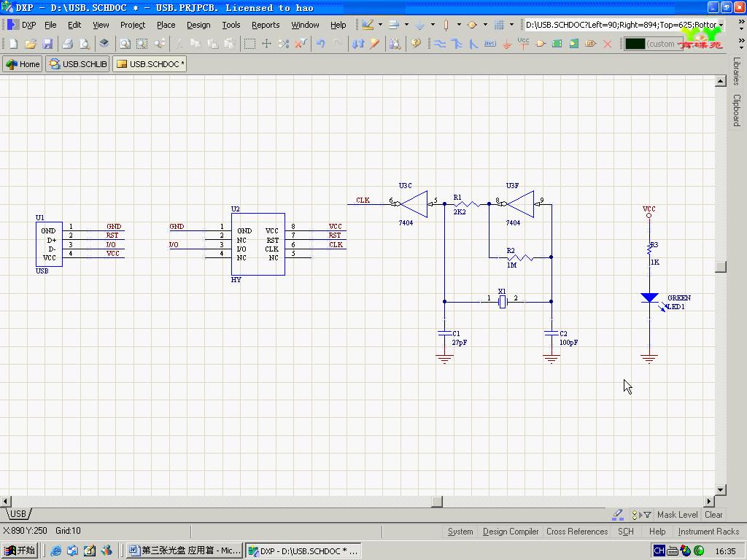Place a GND power port
The image size is (747, 560).
(x=507, y=44)
